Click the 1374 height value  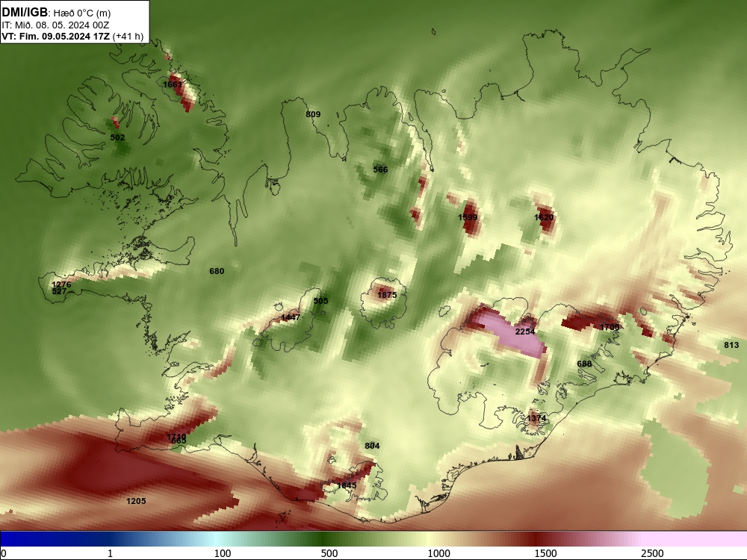[x=536, y=419]
